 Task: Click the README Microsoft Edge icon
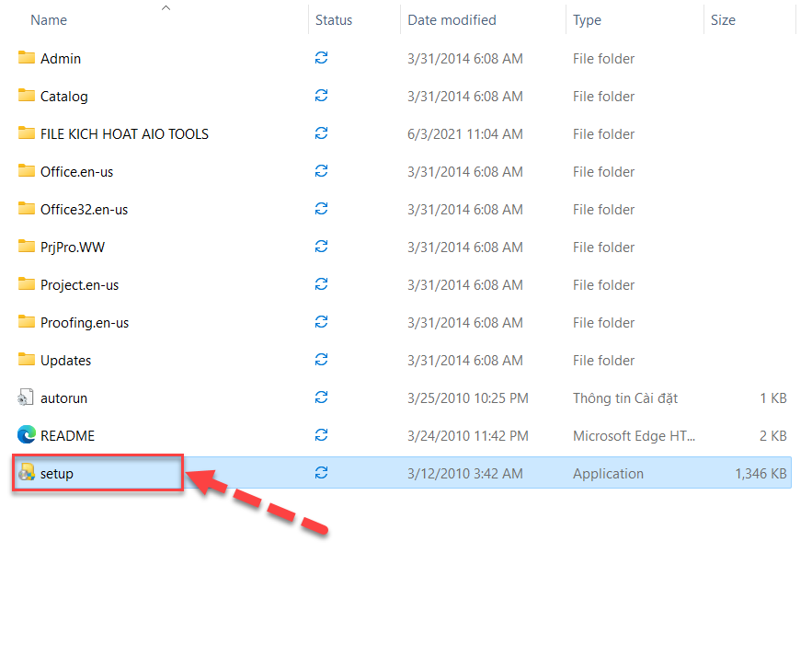[x=24, y=434]
